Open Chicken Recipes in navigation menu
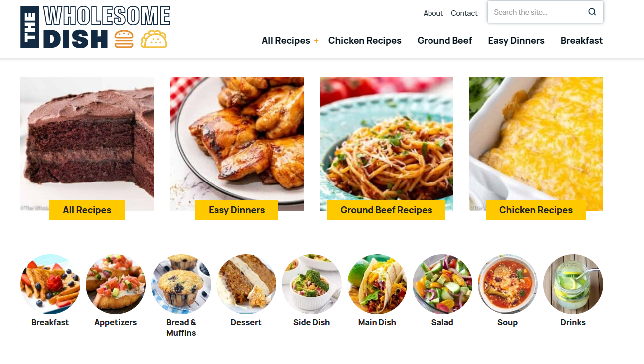The width and height of the screenshot is (644, 364). pos(365,41)
